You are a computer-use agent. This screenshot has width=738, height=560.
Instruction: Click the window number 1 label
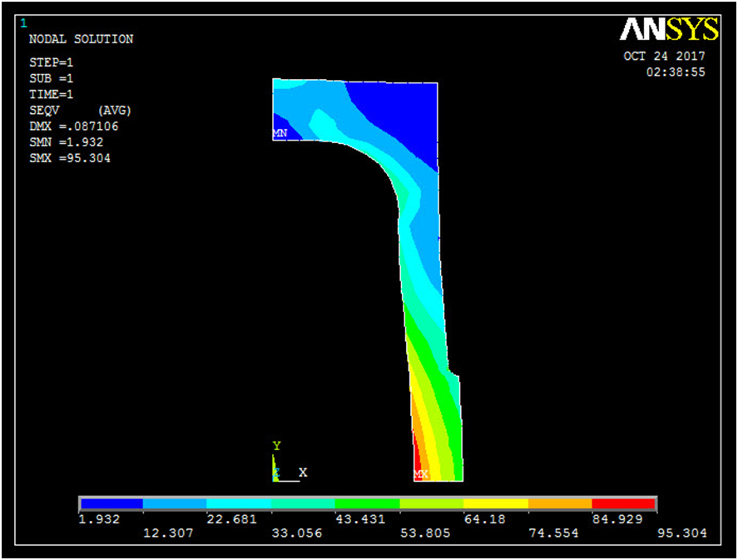coord(22,22)
